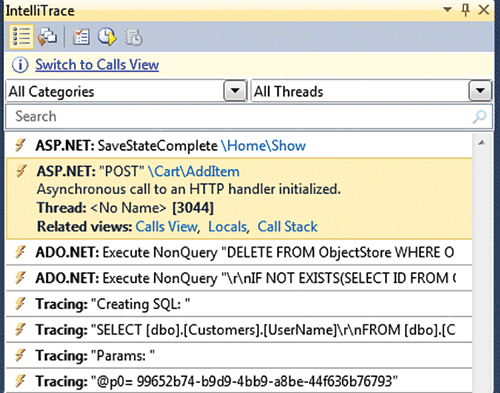This screenshot has width=500, height=393.
Task: Open the Calls View related link
Action: 167,227
